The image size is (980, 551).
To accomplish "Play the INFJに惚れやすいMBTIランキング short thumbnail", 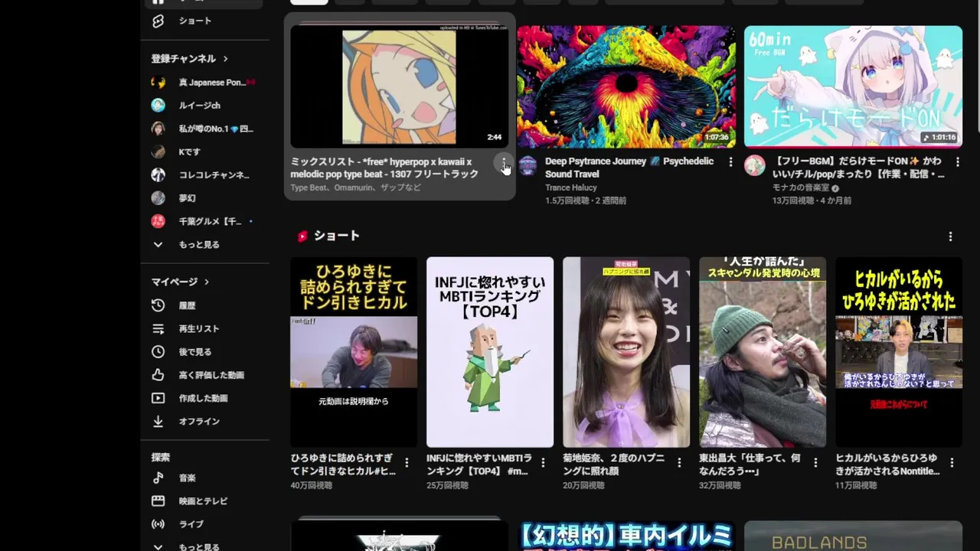I will pyautogui.click(x=490, y=352).
